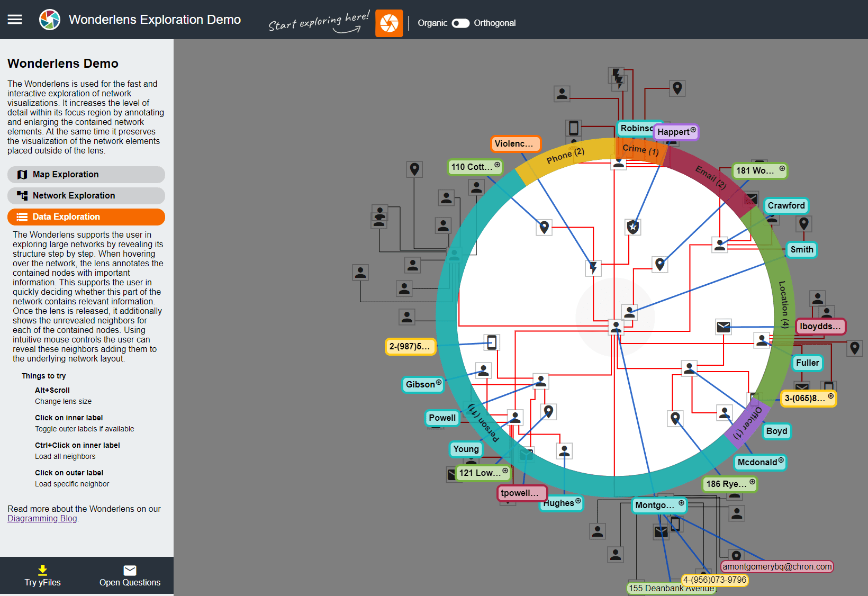Switch to Map Exploration section

pos(86,174)
